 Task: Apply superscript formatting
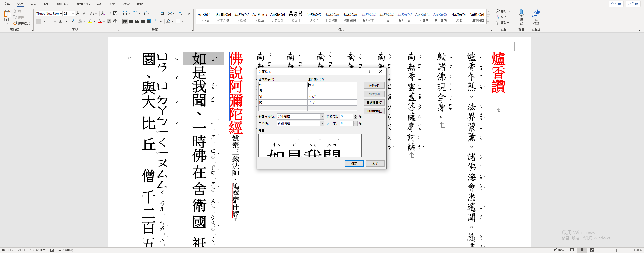(73, 21)
